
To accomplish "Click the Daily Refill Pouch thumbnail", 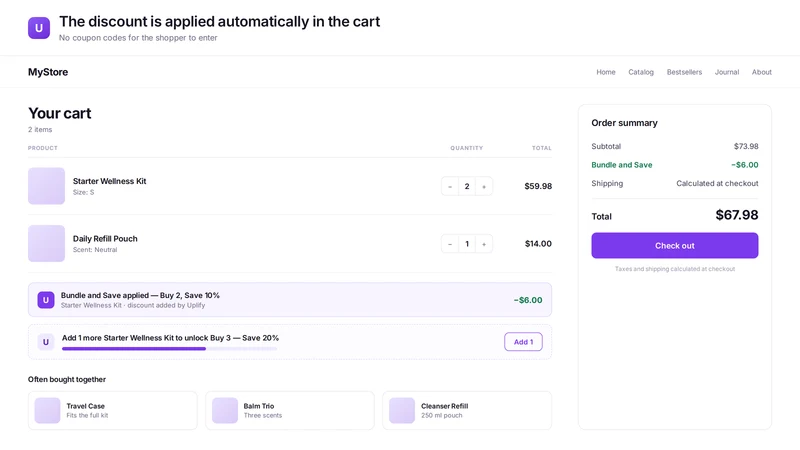I will [46, 244].
